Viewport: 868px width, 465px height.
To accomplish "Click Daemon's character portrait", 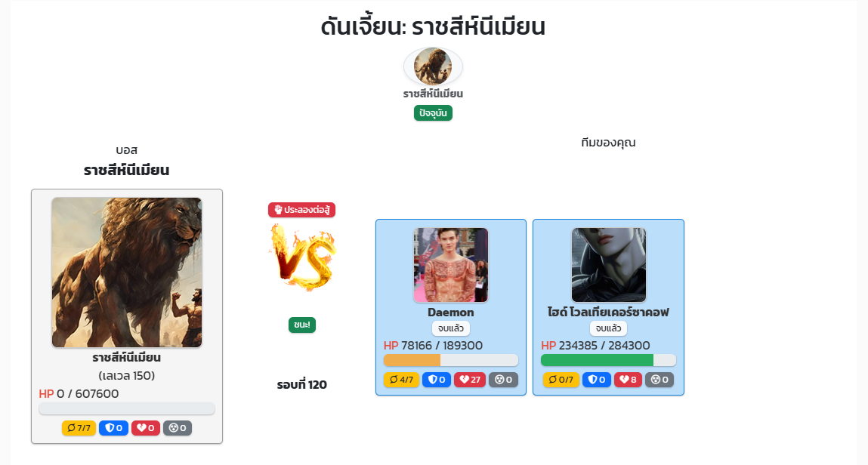I will [x=450, y=265].
